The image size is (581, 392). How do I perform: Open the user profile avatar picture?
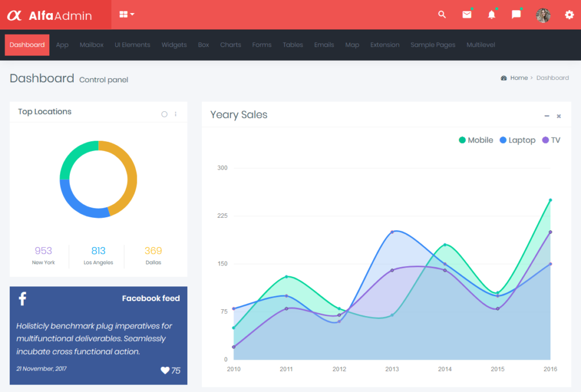543,15
